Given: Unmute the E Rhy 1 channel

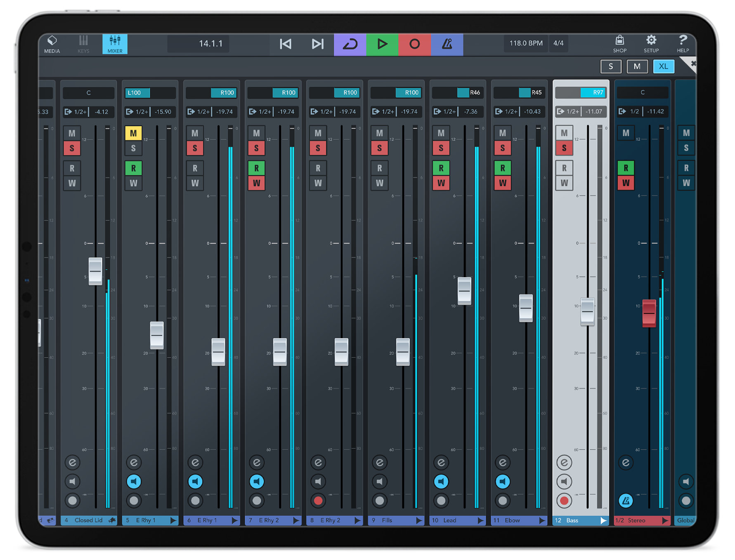Looking at the screenshot, I should point(133,133).
